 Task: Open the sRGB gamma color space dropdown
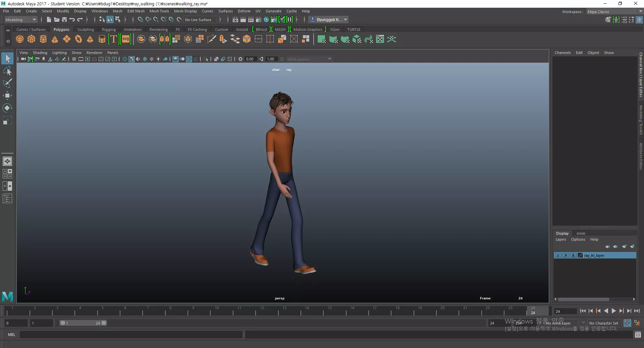309,59
